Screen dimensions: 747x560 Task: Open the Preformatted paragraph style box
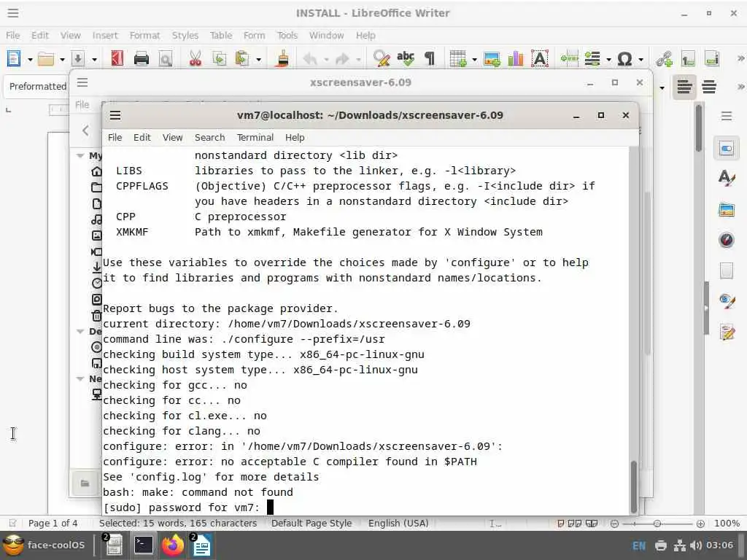tap(37, 86)
